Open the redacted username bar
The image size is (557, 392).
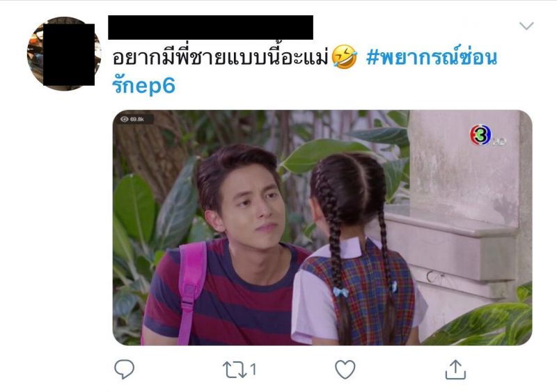click(x=210, y=27)
